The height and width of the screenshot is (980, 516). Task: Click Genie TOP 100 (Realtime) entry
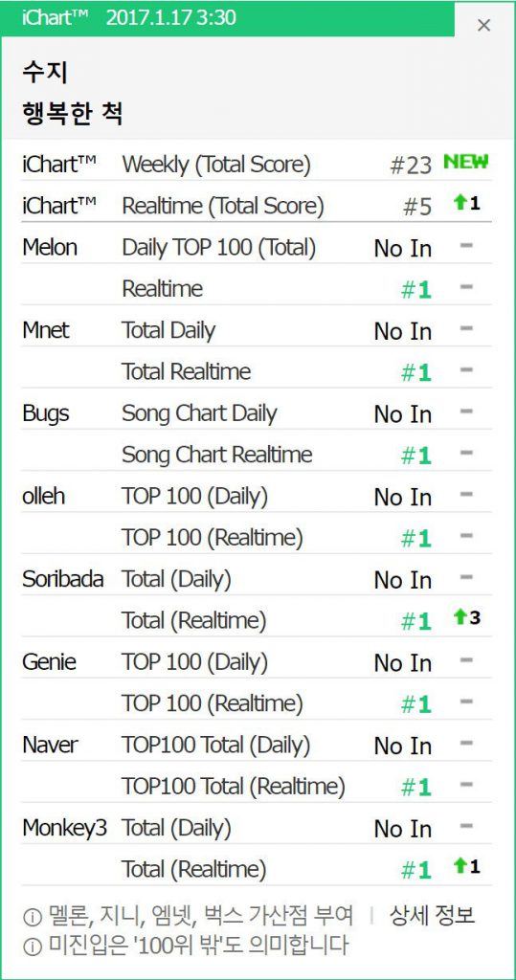[257, 703]
